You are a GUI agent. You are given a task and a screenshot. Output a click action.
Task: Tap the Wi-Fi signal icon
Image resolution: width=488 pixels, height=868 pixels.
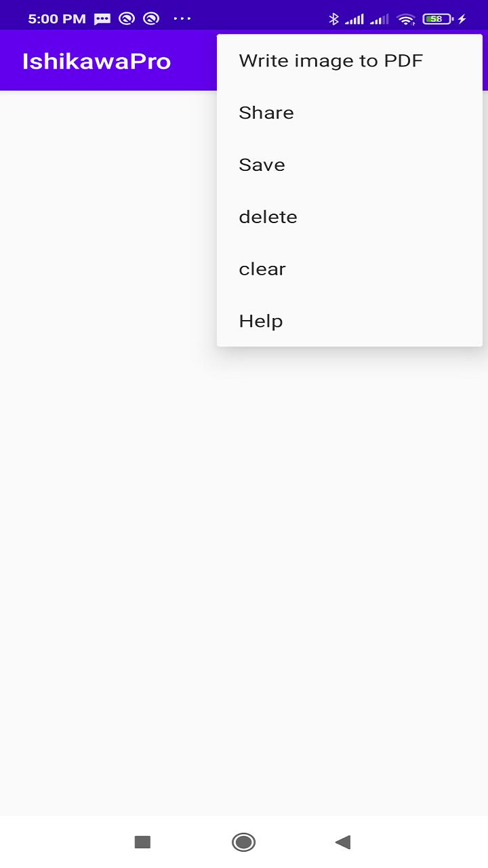pyautogui.click(x=406, y=19)
